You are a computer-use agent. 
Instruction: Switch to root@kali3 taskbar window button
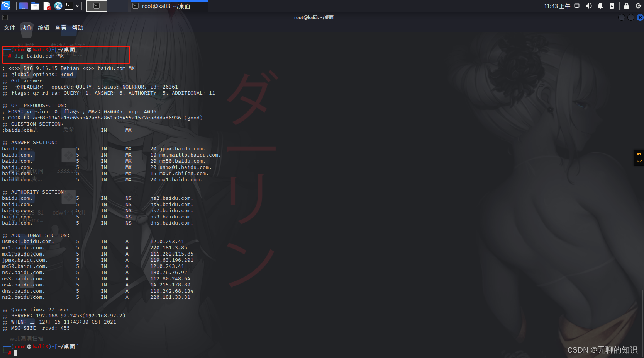tap(169, 6)
